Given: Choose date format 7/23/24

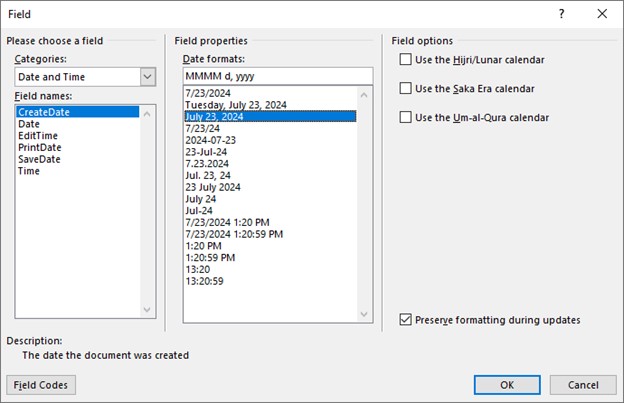Looking at the screenshot, I should point(270,128).
